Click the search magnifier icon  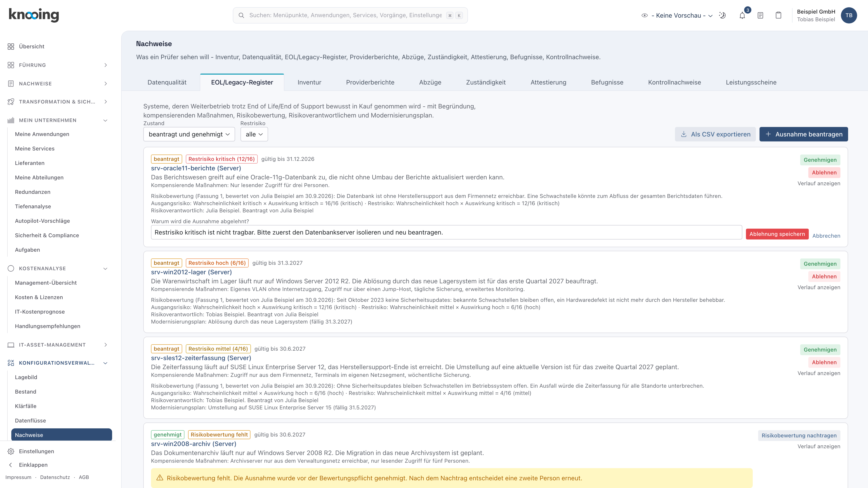click(241, 16)
